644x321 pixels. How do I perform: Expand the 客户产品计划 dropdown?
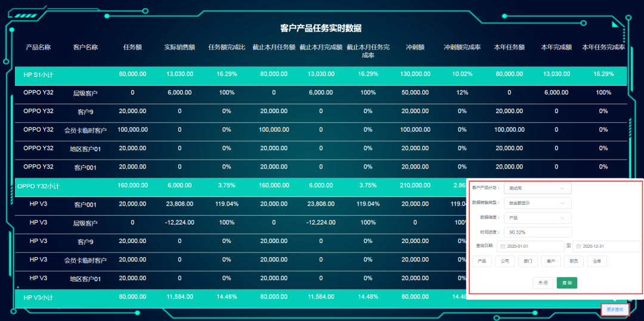[x=537, y=188]
